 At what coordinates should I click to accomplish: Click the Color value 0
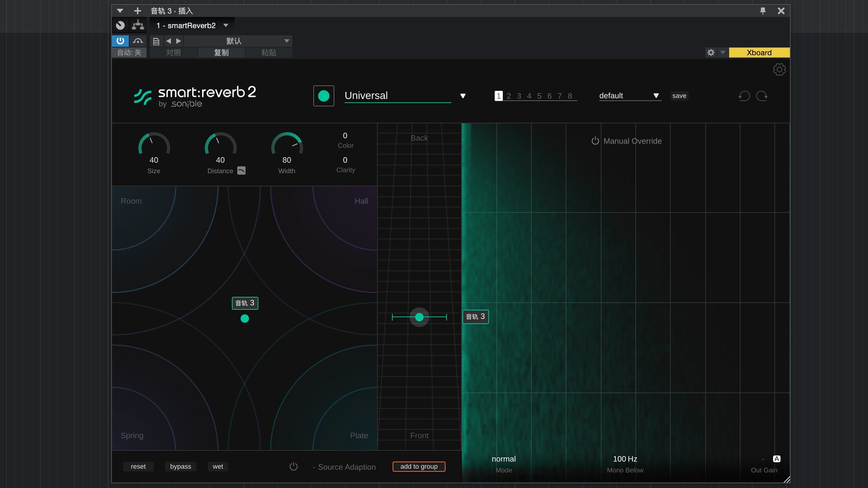pos(345,136)
